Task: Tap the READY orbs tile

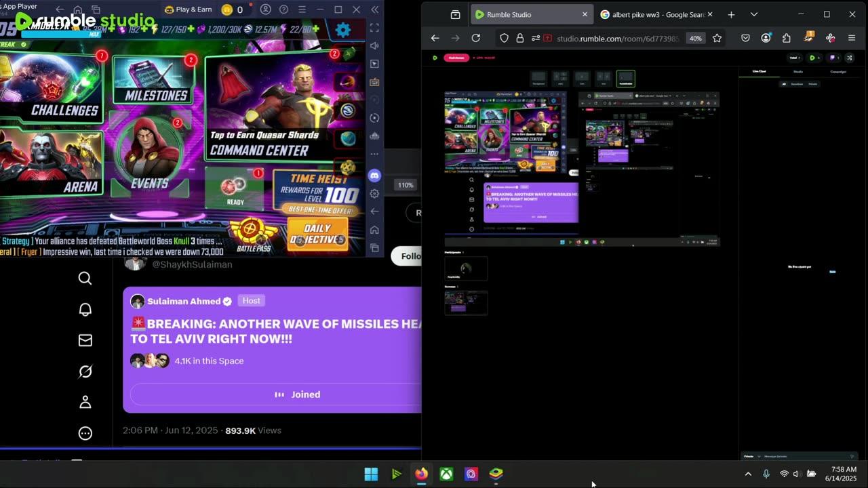Action: pyautogui.click(x=235, y=187)
